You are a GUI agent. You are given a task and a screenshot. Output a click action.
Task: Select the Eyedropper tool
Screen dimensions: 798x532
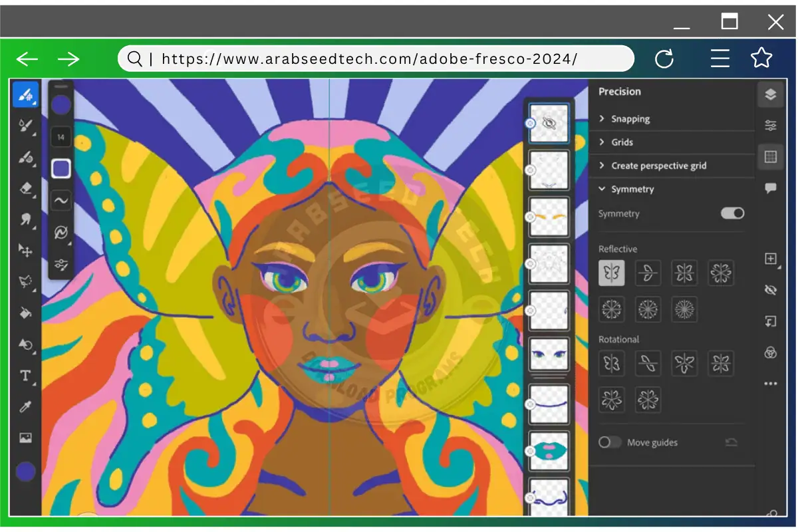[x=25, y=408]
